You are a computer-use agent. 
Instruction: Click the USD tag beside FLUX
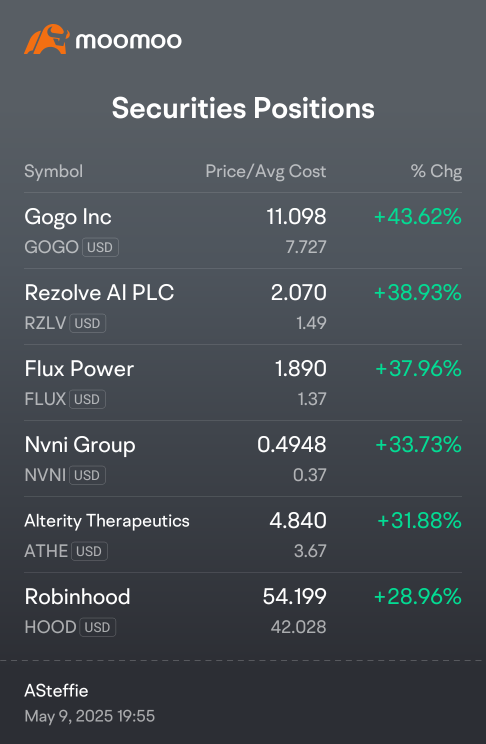[87, 399]
